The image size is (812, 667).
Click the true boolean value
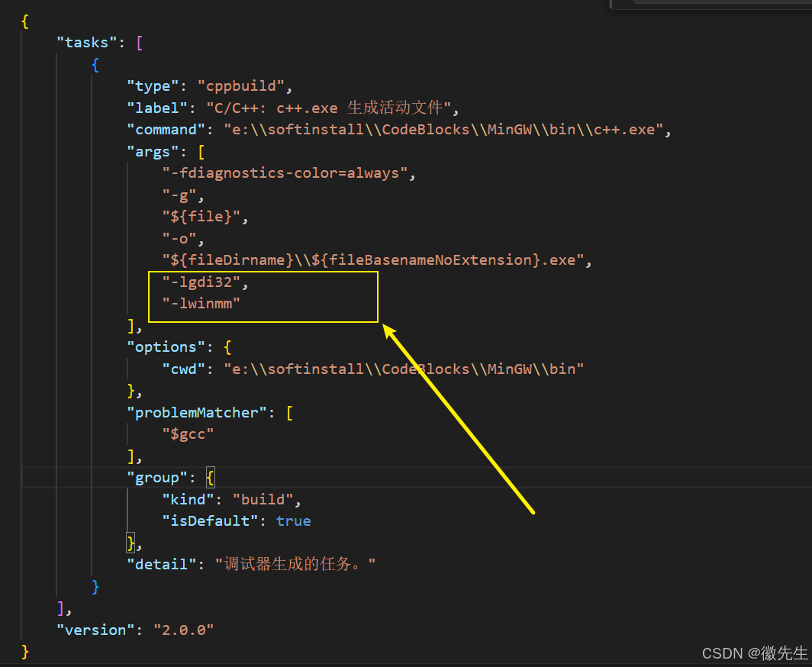click(x=294, y=521)
